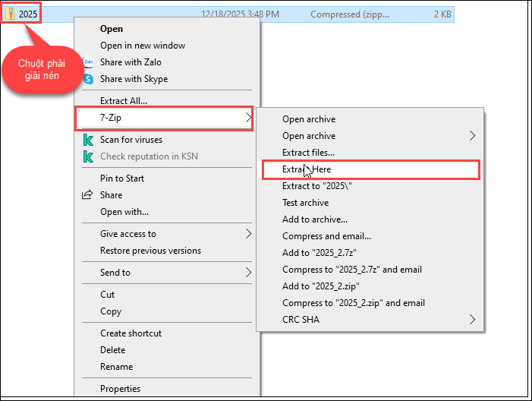Image resolution: width=532 pixels, height=401 pixels.
Task: Select Extract files... option
Action: [x=308, y=153]
